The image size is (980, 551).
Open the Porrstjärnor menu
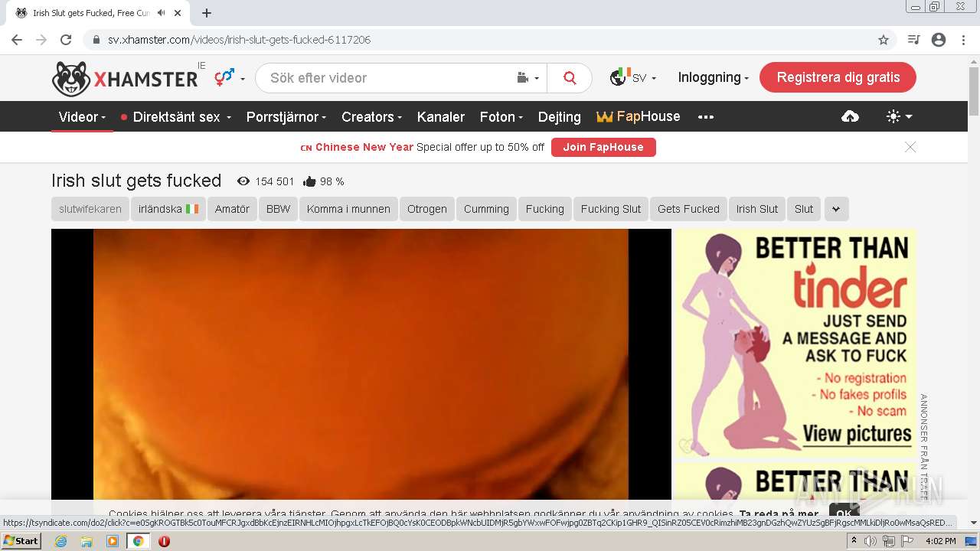286,117
